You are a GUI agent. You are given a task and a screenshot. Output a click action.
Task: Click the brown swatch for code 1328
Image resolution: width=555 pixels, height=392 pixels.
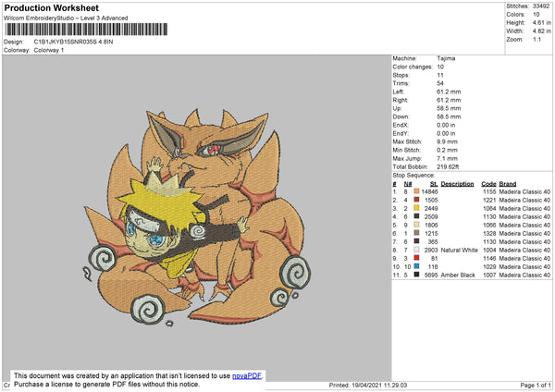416,233
